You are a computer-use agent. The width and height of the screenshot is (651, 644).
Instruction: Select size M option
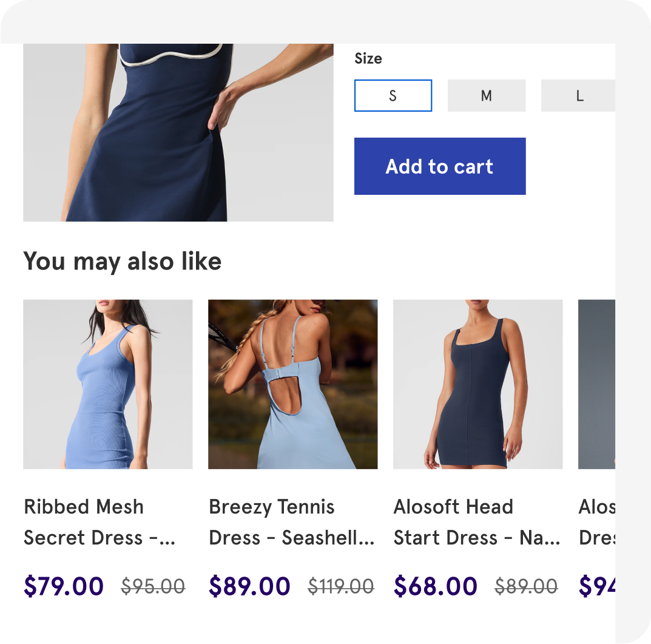coord(486,95)
